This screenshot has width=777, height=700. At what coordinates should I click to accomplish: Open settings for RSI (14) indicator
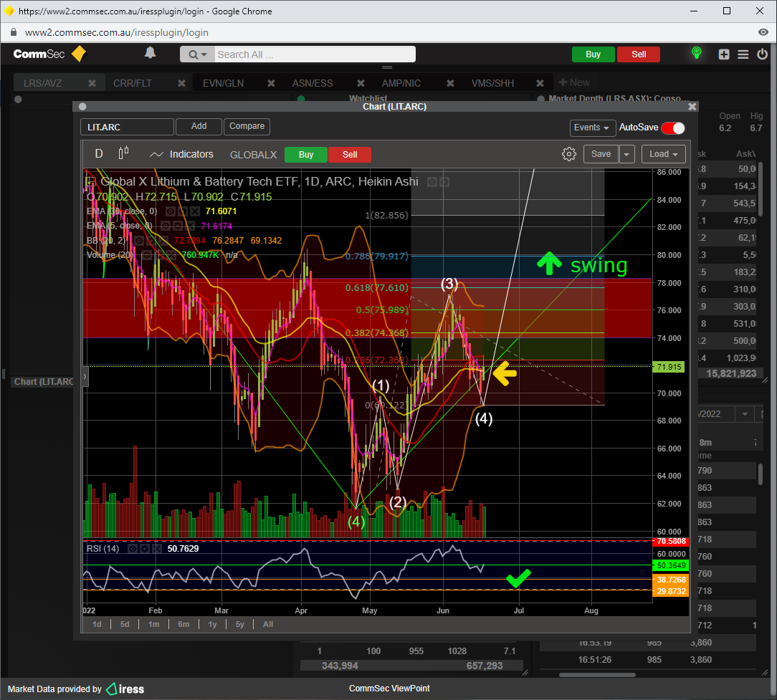click(144, 549)
